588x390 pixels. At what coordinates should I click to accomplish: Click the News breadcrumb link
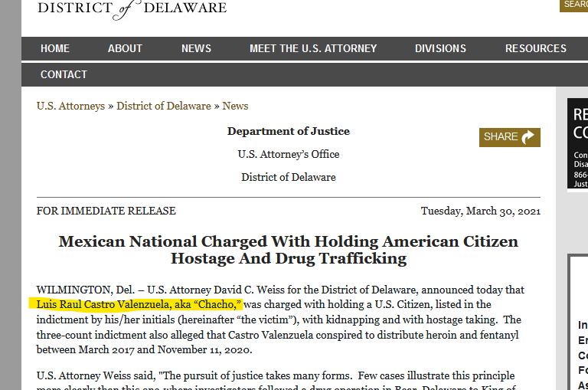click(x=235, y=106)
